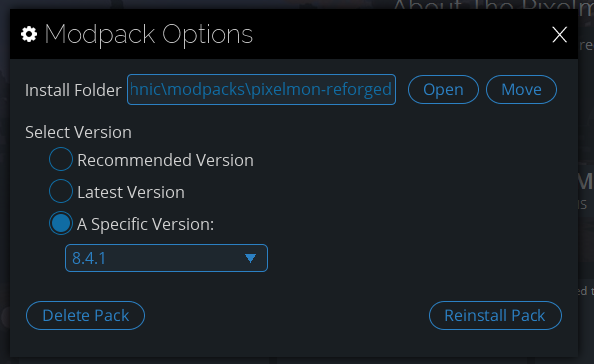Select the Recommended Version radio button

(x=61, y=159)
